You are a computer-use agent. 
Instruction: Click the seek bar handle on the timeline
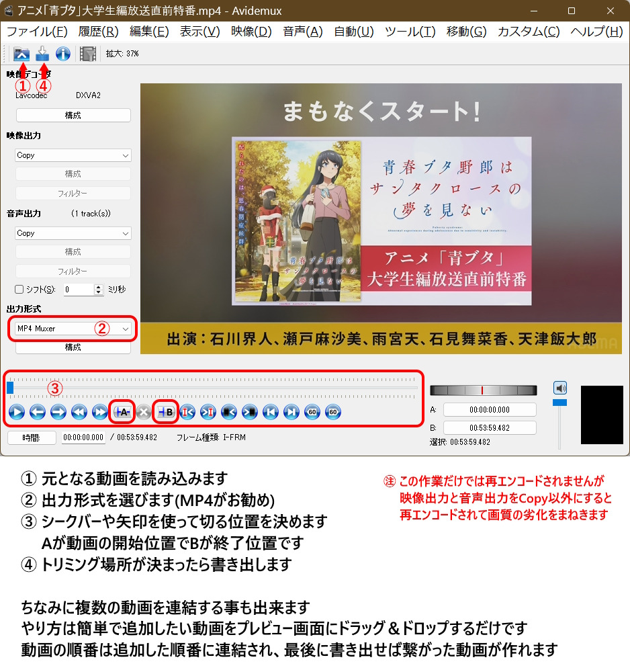pos(10,388)
